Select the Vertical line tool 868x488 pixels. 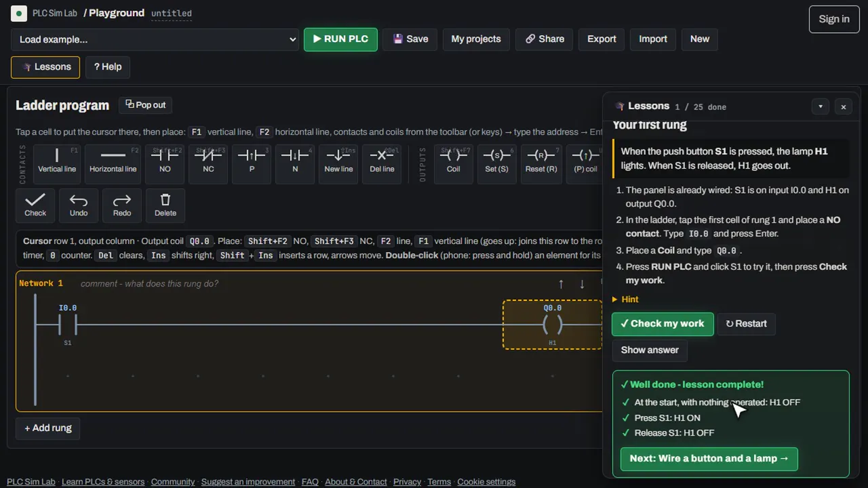tap(57, 164)
